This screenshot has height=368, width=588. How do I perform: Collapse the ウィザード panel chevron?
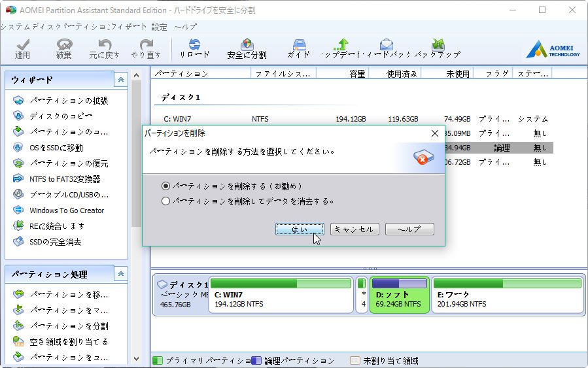(121, 80)
